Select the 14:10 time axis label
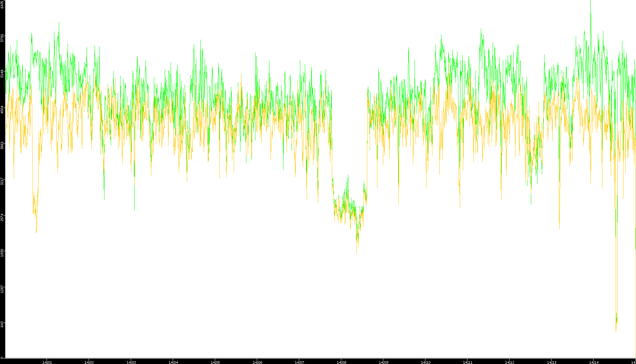The width and height of the screenshot is (636, 364). coord(425,362)
